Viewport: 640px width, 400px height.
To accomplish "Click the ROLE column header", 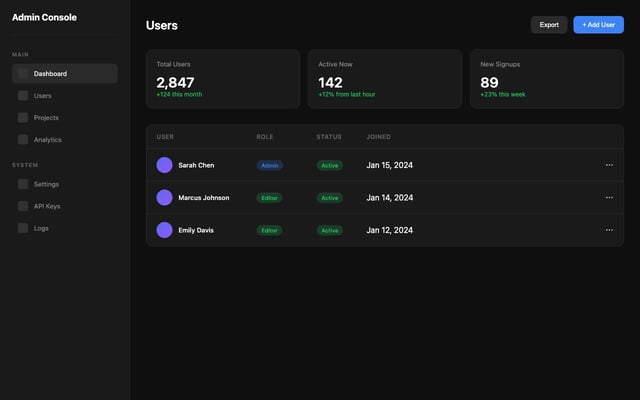I will pos(265,137).
